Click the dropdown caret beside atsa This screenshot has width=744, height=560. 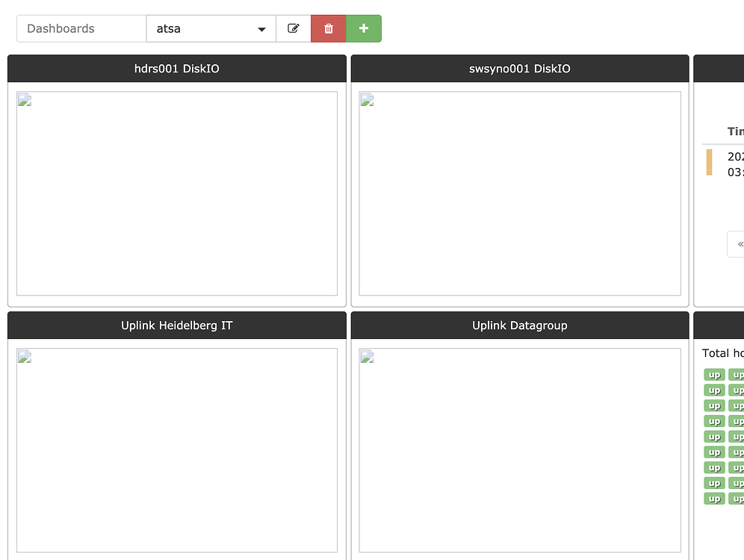(261, 29)
